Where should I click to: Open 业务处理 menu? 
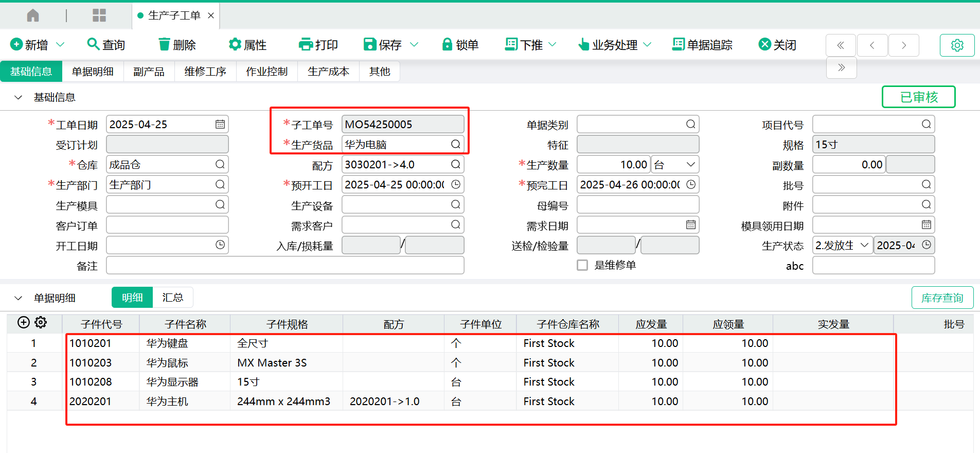pyautogui.click(x=608, y=45)
